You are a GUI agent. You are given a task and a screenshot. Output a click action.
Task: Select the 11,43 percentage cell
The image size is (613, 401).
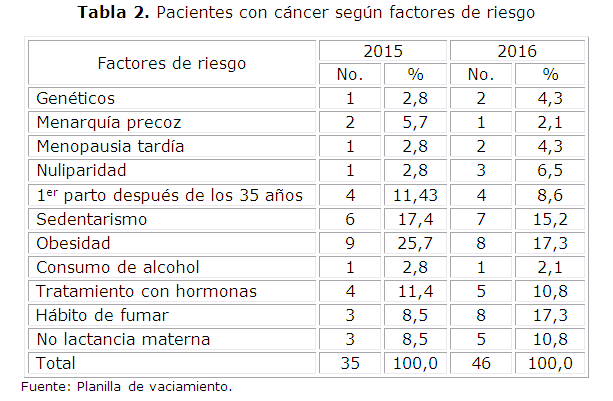[417, 195]
